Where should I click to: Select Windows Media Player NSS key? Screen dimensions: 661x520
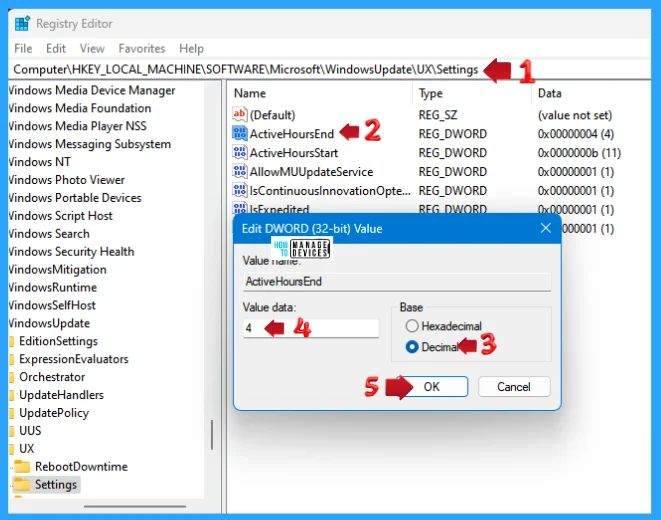coord(78,126)
